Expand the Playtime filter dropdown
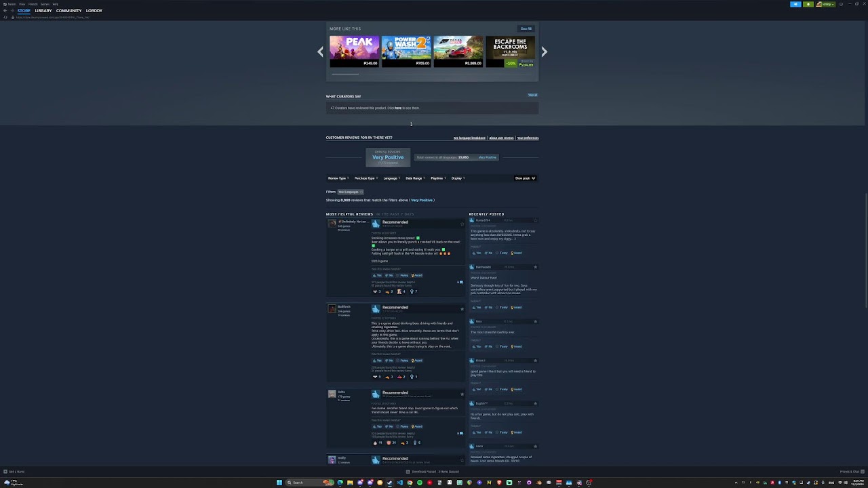 [x=438, y=178]
